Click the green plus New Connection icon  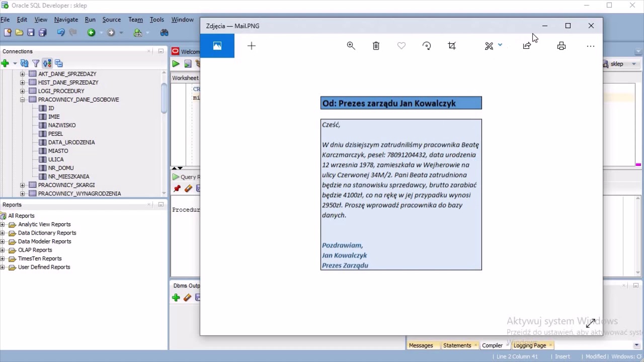point(5,63)
